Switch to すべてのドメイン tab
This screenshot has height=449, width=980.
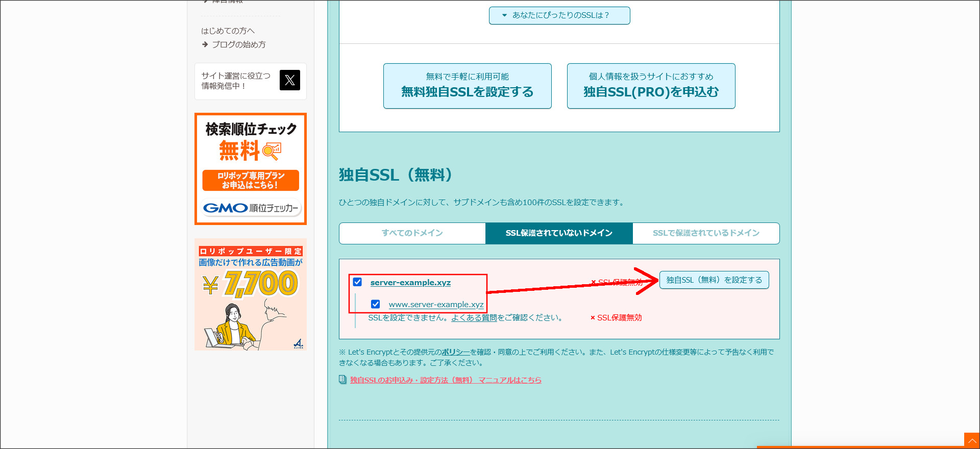[x=412, y=233]
